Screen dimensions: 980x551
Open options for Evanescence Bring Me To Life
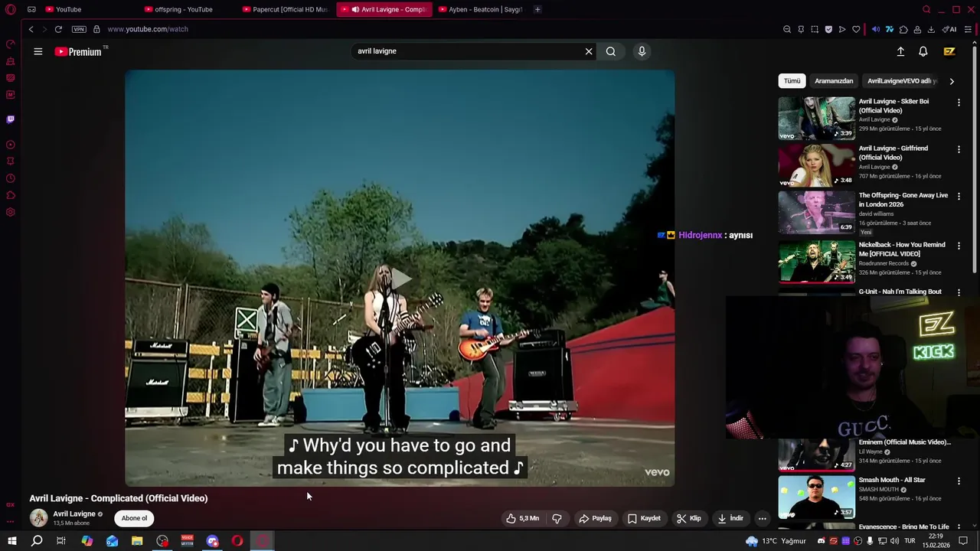959,527
